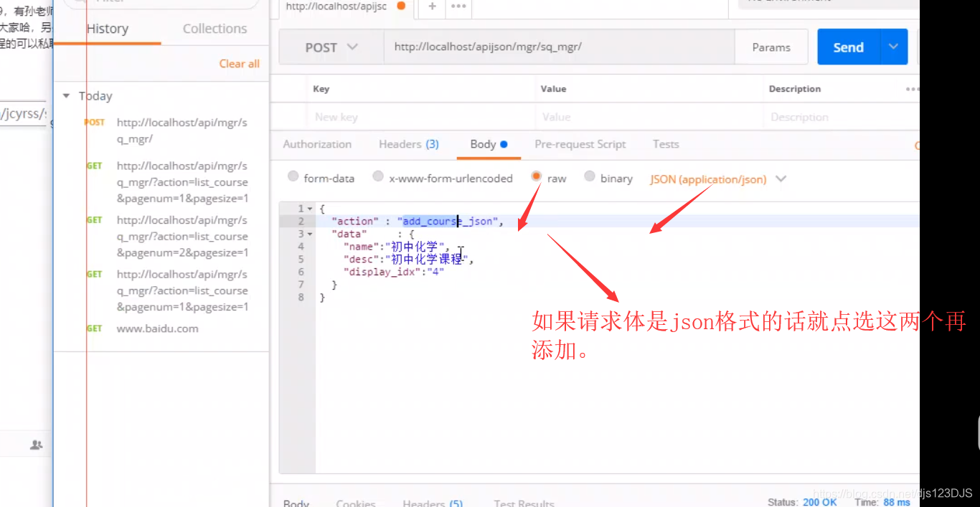Click the Params button
Screen dimensions: 980x507
(x=771, y=47)
